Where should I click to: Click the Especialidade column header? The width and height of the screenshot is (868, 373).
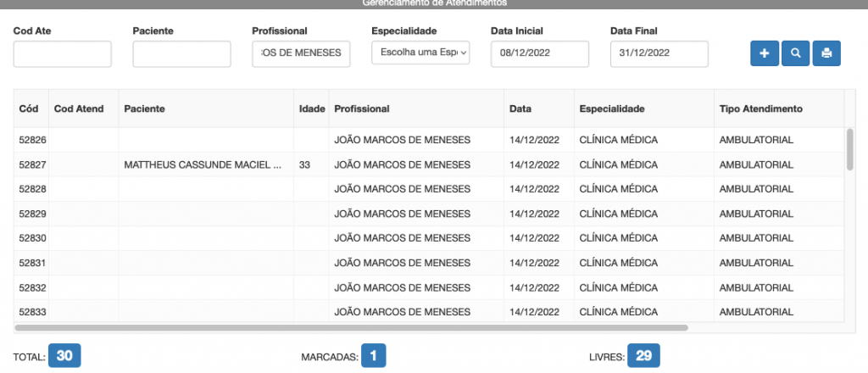coord(612,109)
